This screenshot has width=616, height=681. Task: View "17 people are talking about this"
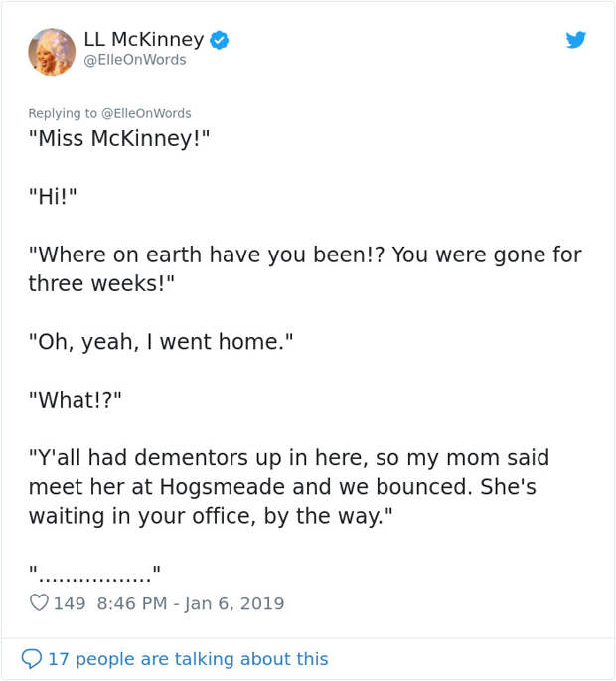(x=188, y=659)
